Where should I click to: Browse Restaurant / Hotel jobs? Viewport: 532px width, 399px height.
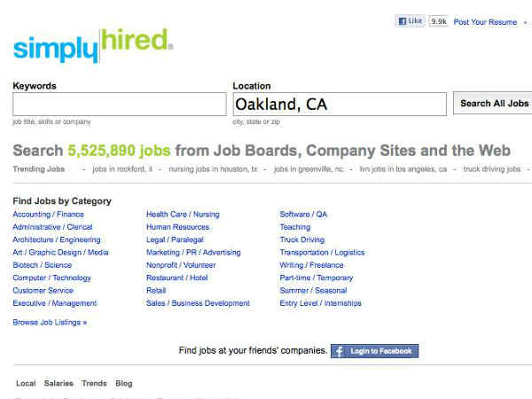pos(176,278)
